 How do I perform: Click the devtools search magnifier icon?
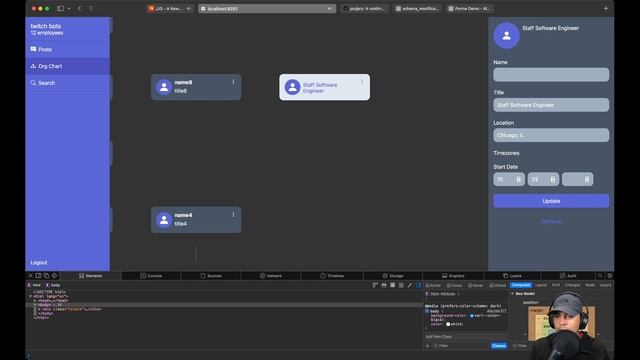pyautogui.click(x=600, y=276)
